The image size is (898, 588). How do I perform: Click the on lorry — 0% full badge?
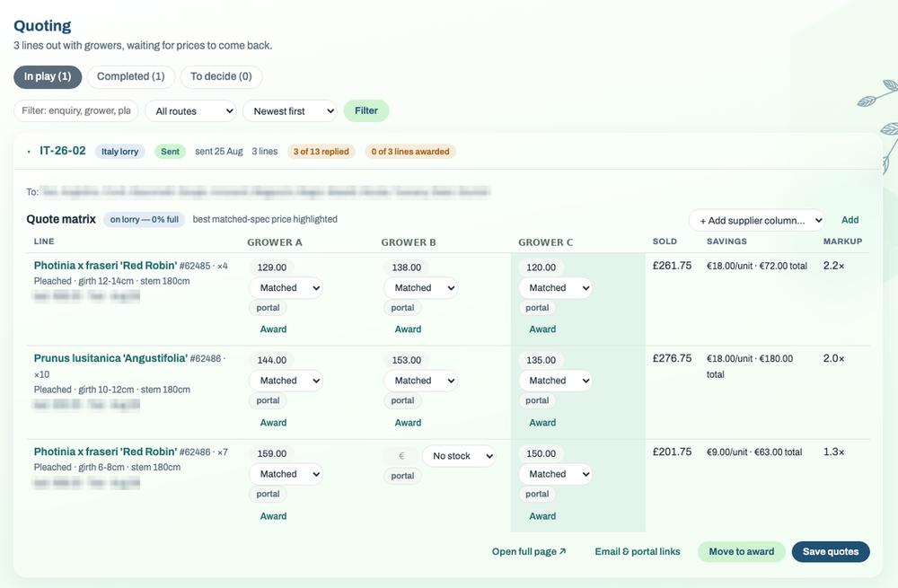click(145, 219)
